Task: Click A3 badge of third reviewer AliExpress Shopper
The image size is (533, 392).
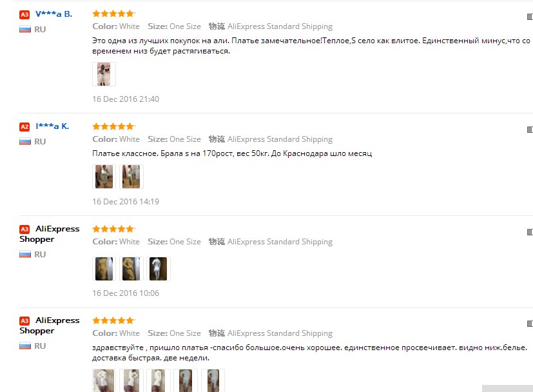Action: pyautogui.click(x=24, y=230)
